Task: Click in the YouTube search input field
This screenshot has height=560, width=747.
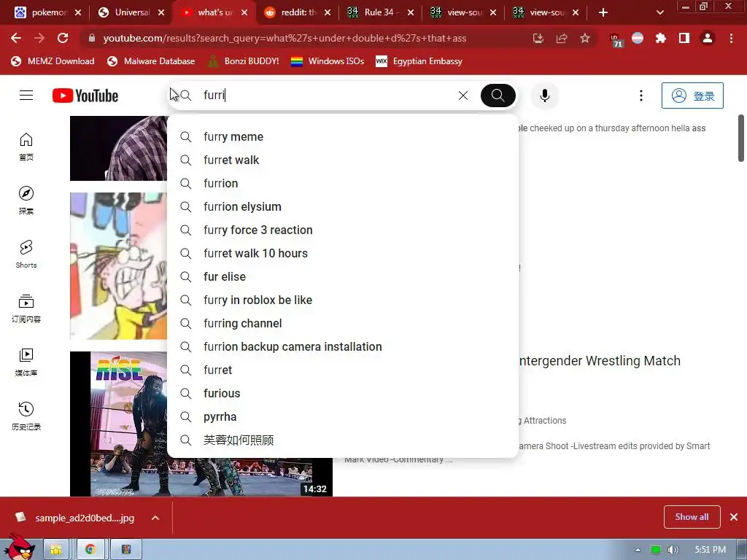Action: (326, 96)
